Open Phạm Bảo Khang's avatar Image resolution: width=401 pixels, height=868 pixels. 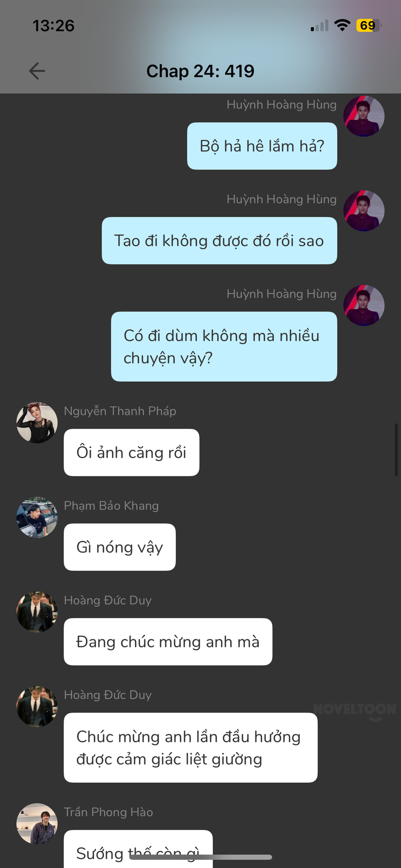(x=37, y=517)
